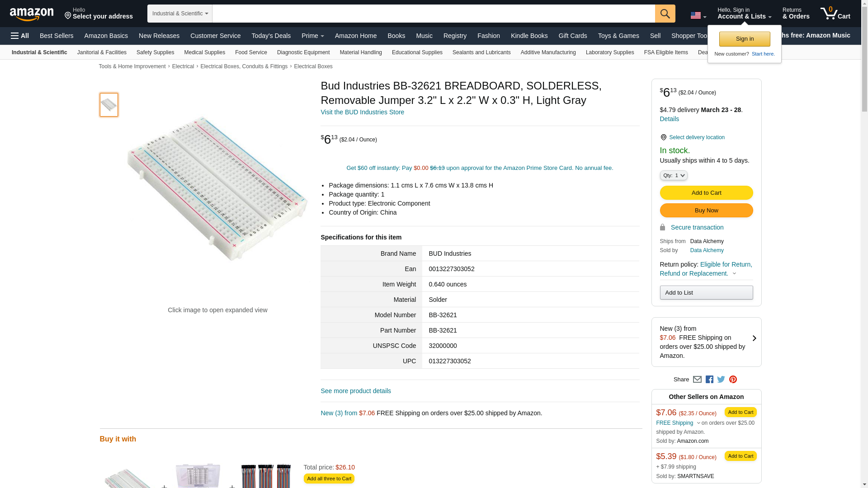Screen dimensions: 868x488
Task: Open the All hamburger menu
Action: (20, 36)
